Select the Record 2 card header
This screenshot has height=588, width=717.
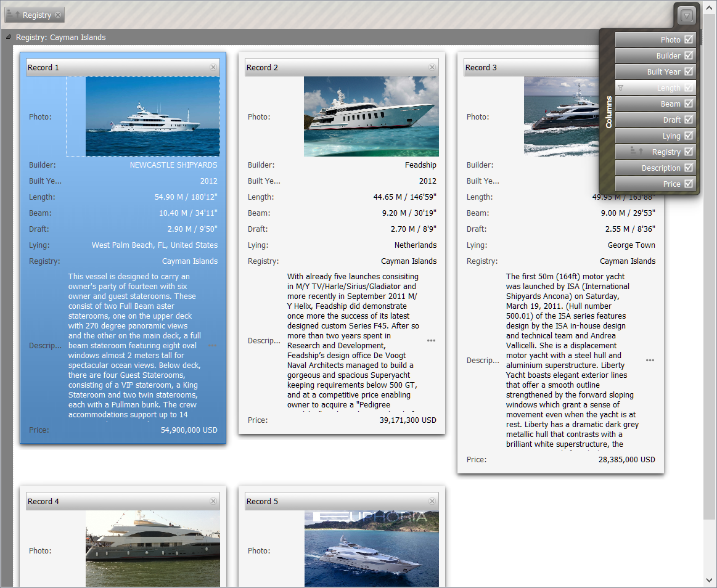342,67
